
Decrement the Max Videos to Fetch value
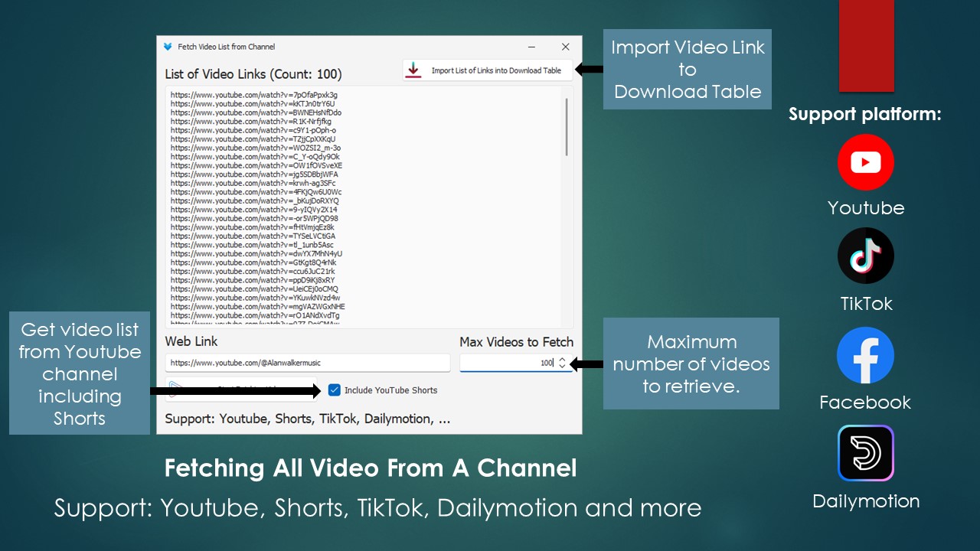[x=561, y=366]
